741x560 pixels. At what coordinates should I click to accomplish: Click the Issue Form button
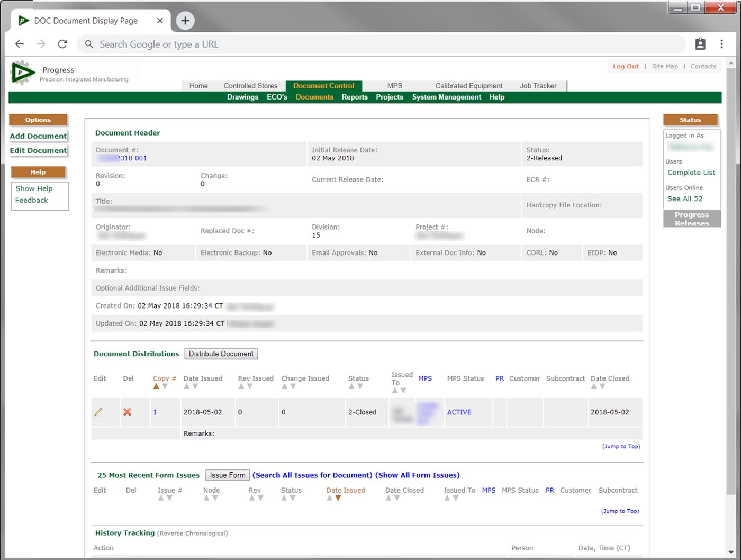pos(228,475)
